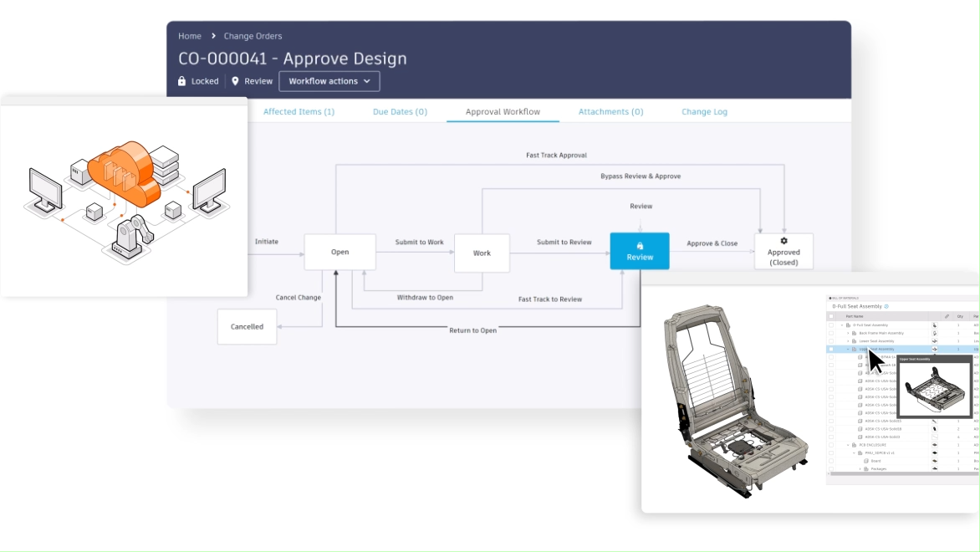
Task: Click assembly icon of Lower Seat Assembly row
Action: (x=854, y=341)
